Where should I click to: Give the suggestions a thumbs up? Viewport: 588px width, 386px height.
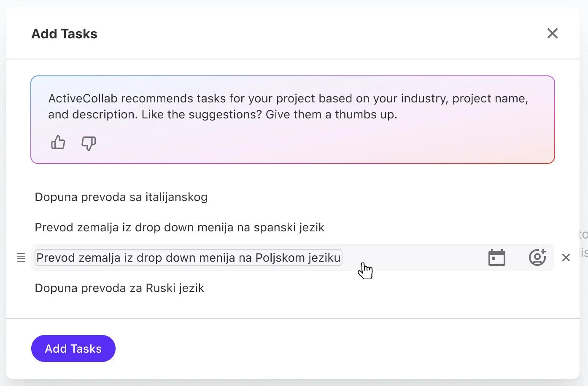point(58,143)
